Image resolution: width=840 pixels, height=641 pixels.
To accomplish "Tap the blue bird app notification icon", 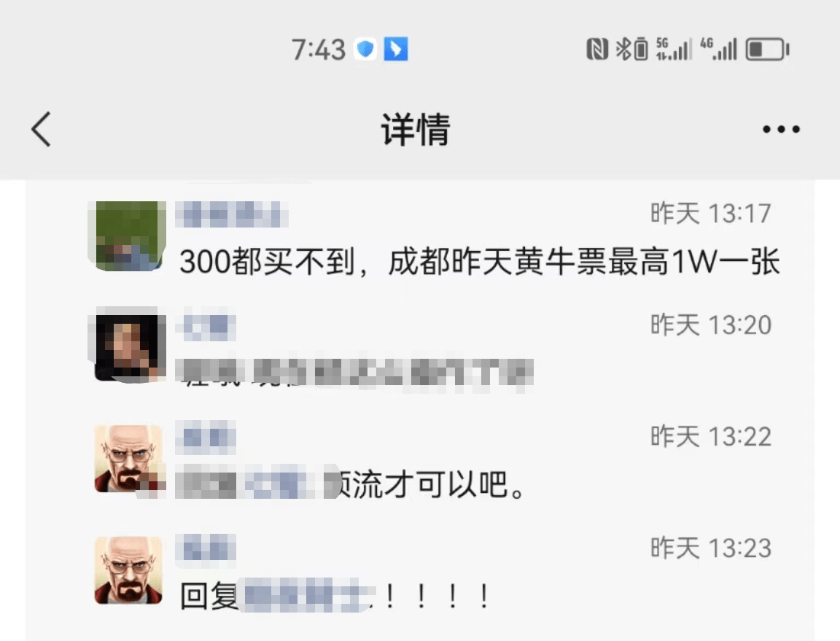I will pyautogui.click(x=396, y=50).
